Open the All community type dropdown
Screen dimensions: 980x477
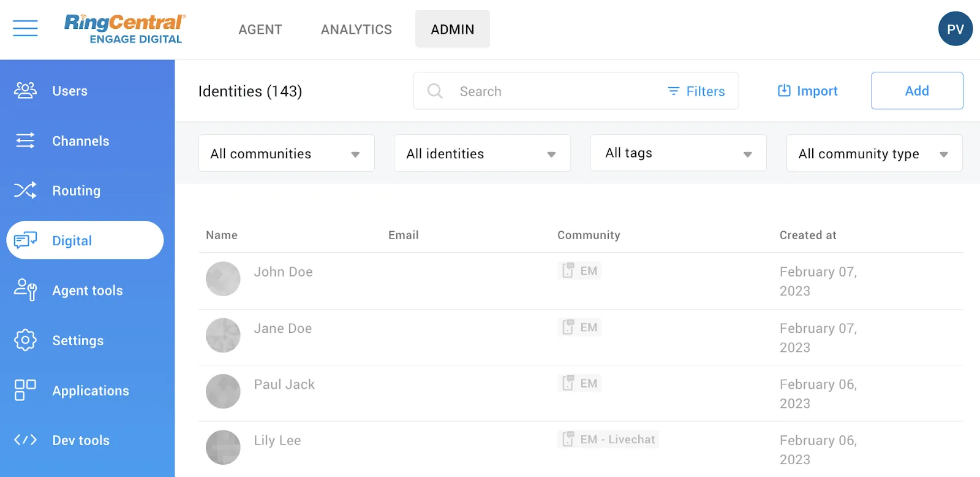point(874,153)
